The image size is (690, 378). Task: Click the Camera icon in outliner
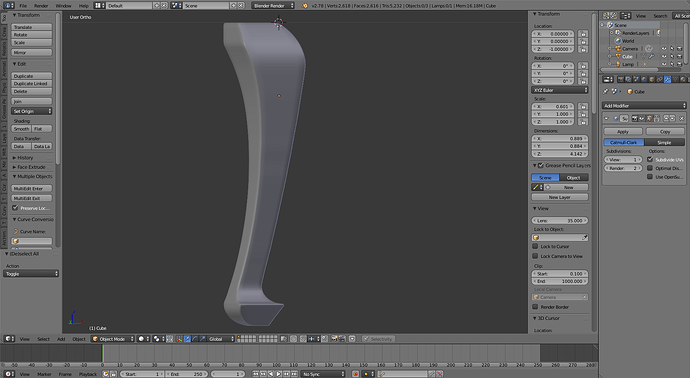[x=618, y=49]
